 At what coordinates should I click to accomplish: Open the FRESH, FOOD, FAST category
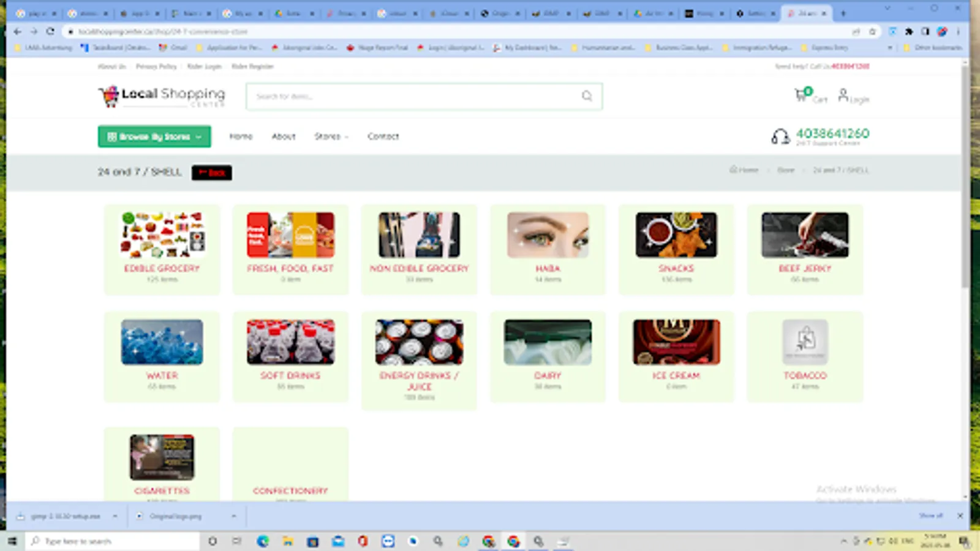point(290,250)
